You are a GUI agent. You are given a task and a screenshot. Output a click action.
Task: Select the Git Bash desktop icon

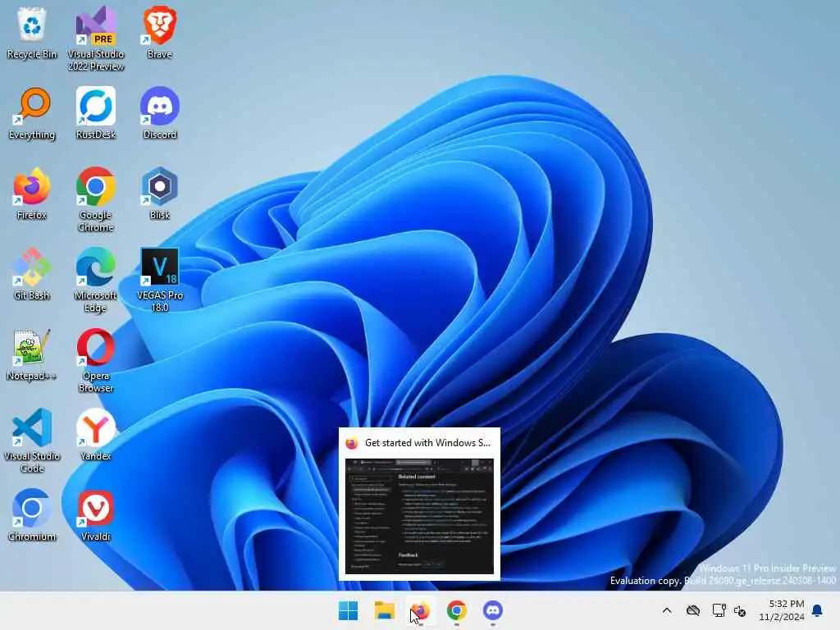(x=32, y=274)
